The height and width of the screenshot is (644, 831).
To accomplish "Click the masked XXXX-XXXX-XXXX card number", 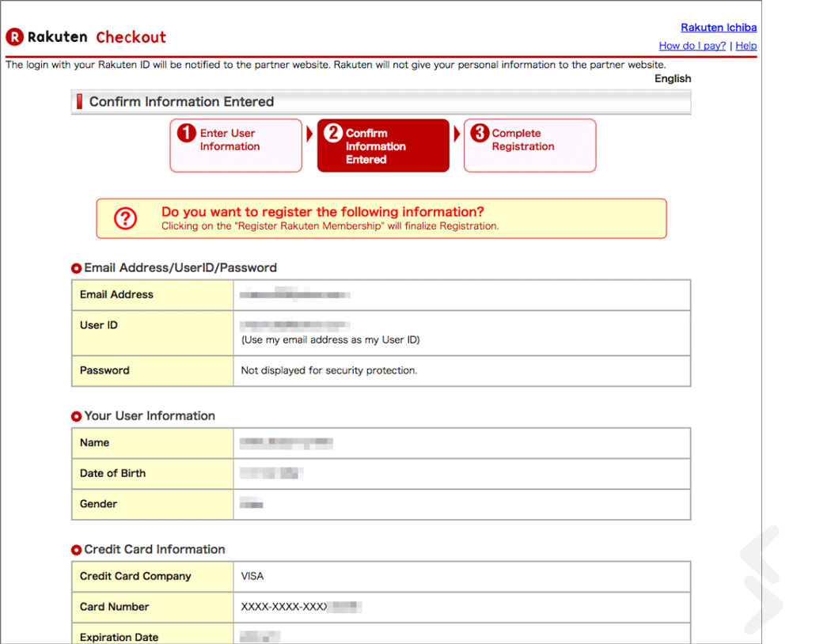I will [x=302, y=607].
